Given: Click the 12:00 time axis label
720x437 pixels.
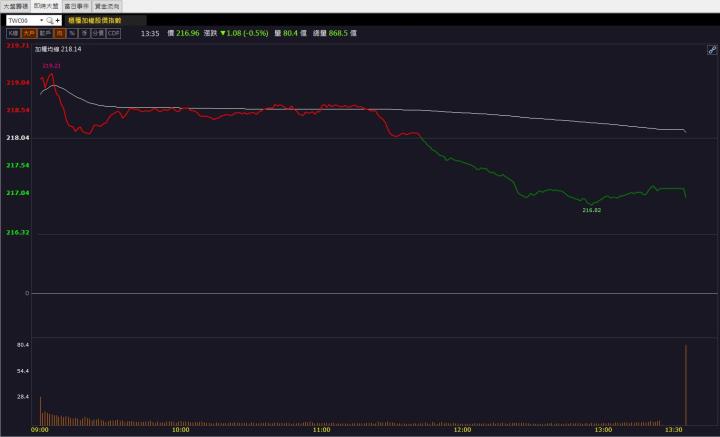Looking at the screenshot, I should coord(462,430).
